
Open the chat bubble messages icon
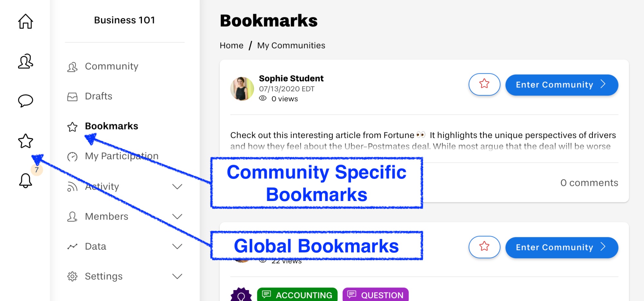pos(25,101)
